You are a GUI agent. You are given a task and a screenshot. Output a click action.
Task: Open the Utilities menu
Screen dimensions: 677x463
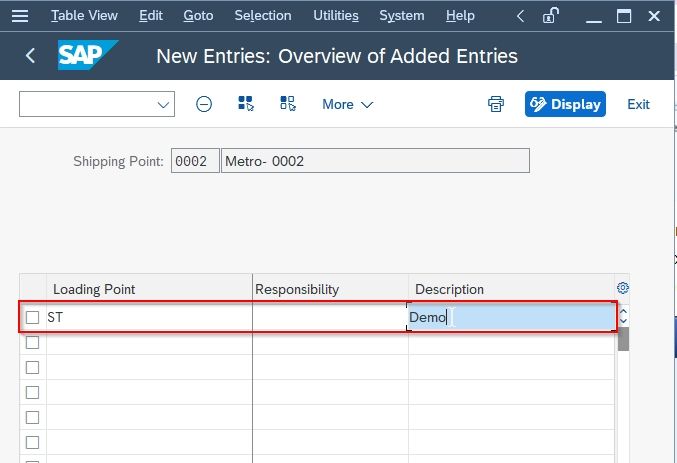pyautogui.click(x=336, y=16)
